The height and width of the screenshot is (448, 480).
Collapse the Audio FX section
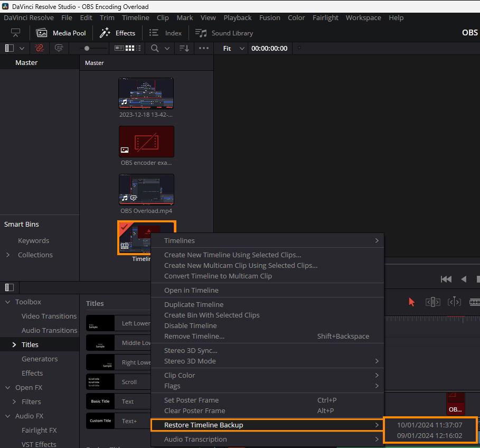pos(7,416)
